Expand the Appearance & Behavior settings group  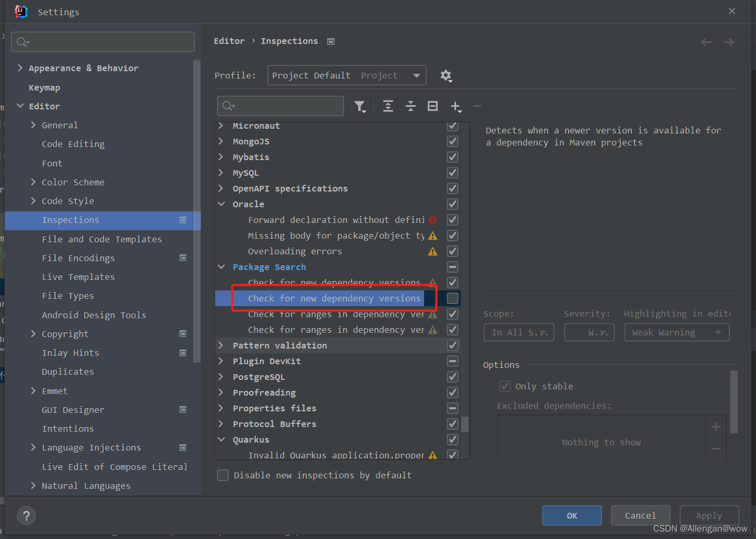[20, 68]
